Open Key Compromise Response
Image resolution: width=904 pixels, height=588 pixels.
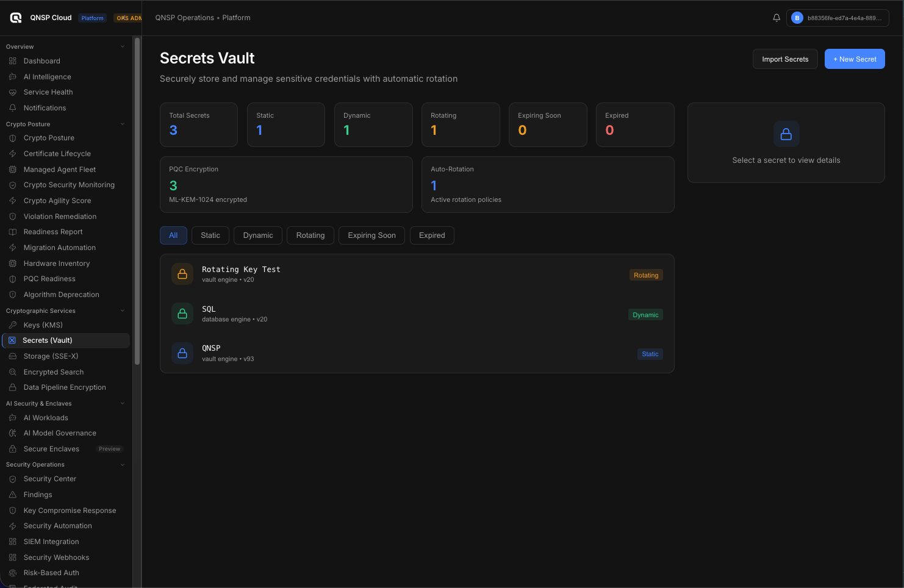tap(70, 510)
